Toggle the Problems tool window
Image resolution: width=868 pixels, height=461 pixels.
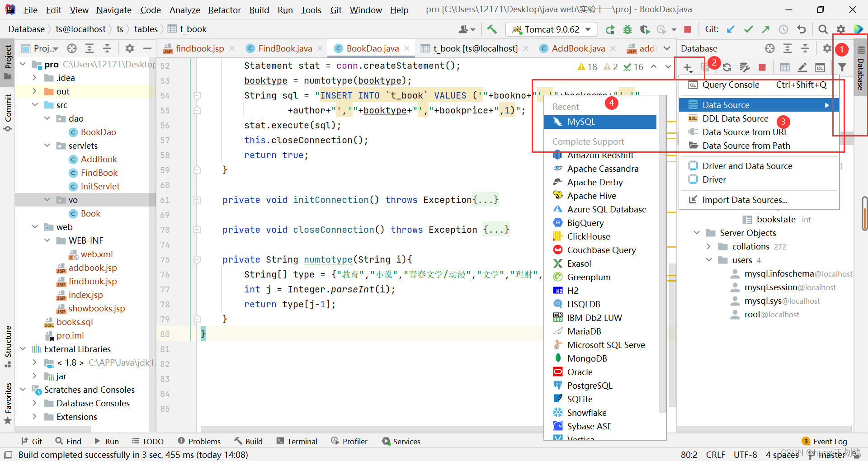199,441
